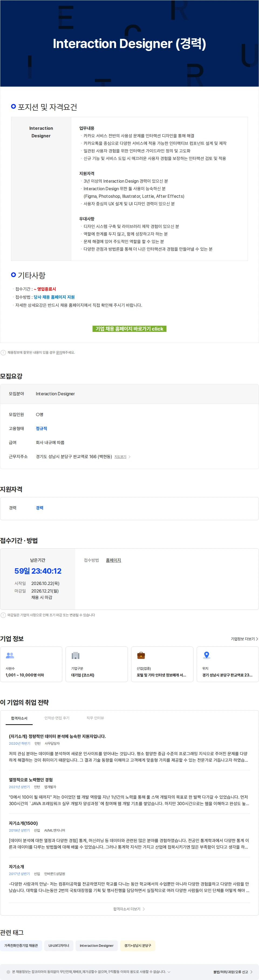
Task: Click the Interaction Designer (경력) banner title
Action: coord(129,44)
